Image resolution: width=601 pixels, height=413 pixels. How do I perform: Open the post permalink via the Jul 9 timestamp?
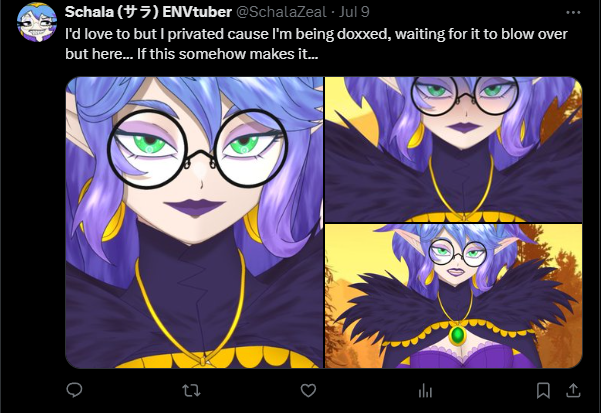(354, 12)
